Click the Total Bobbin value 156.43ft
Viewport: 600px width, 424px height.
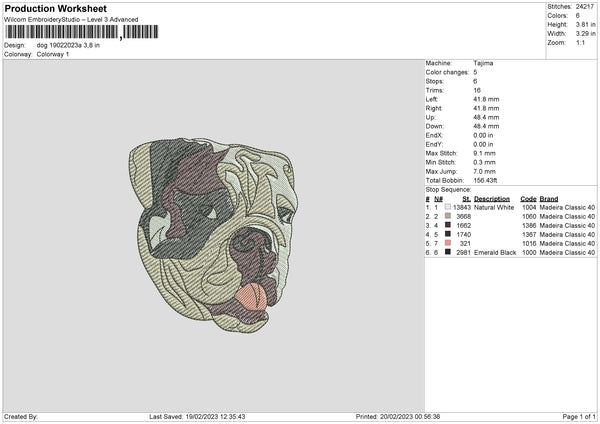[488, 180]
